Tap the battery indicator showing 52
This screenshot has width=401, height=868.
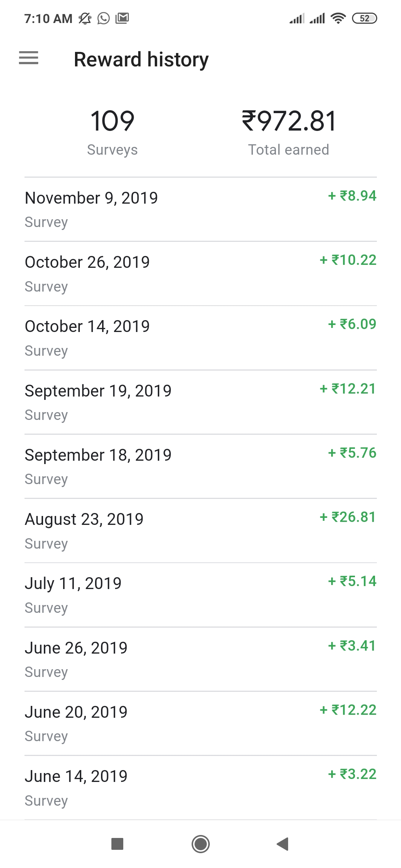(x=364, y=18)
